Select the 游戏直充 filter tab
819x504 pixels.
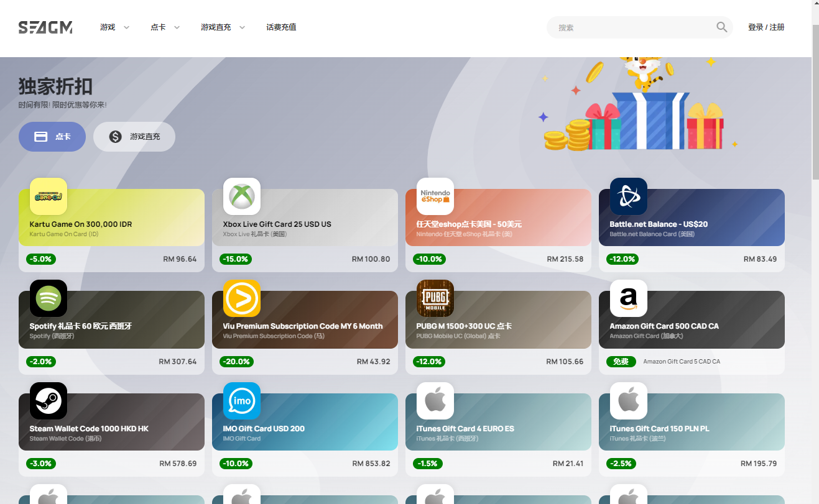[x=134, y=137]
